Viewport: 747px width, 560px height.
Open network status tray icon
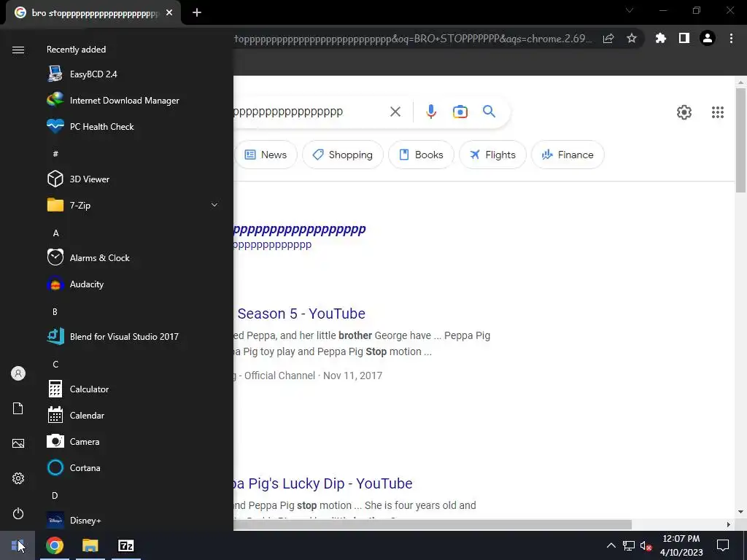(628, 545)
